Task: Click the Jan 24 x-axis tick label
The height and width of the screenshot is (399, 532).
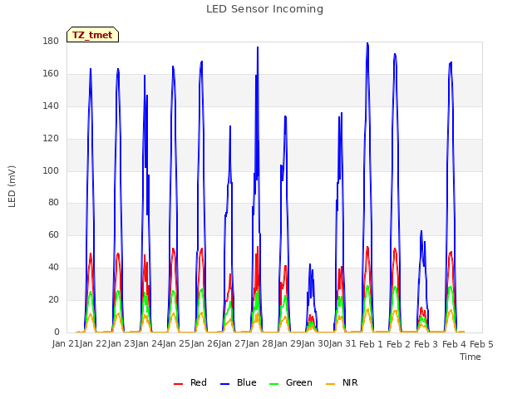Action: coord(149,344)
